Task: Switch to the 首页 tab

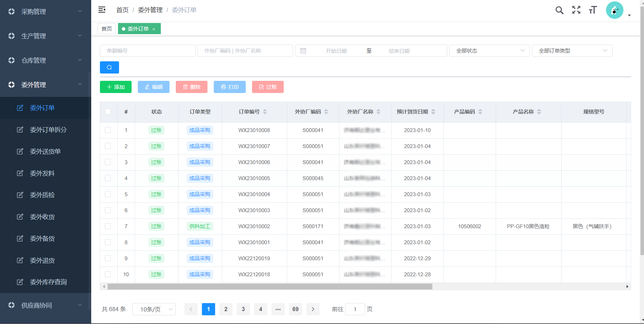Action: click(x=107, y=29)
